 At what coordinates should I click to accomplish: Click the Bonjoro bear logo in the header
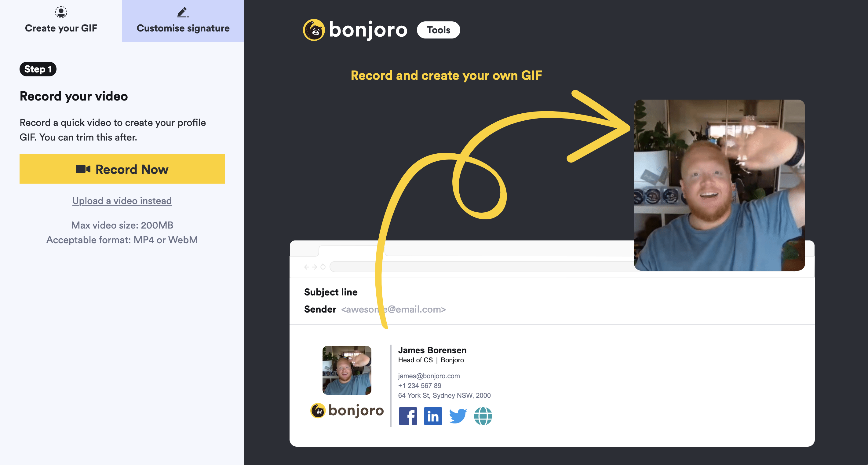[313, 30]
